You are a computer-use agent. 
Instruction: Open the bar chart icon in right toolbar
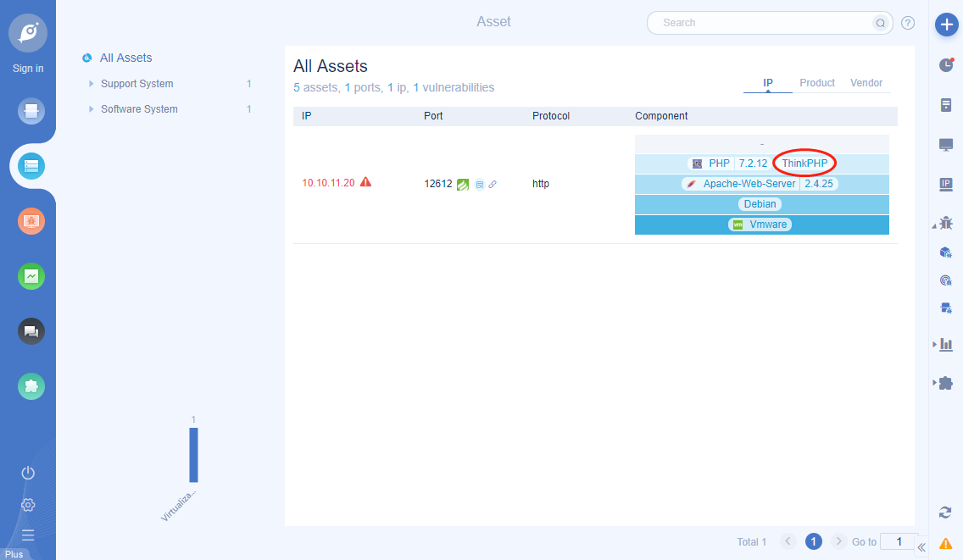click(946, 345)
